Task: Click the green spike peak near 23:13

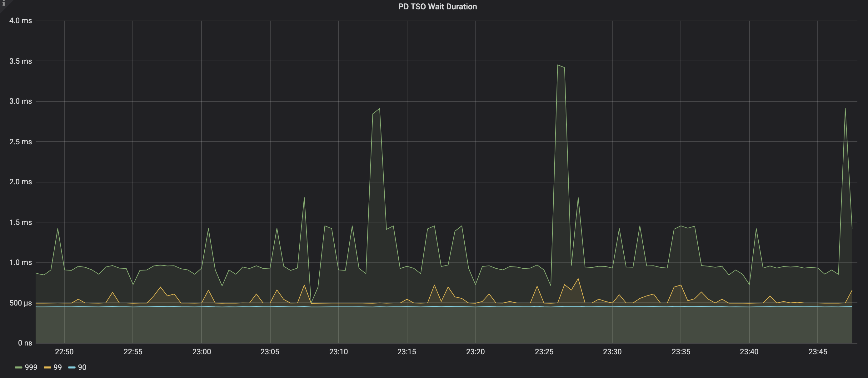Action: 379,108
